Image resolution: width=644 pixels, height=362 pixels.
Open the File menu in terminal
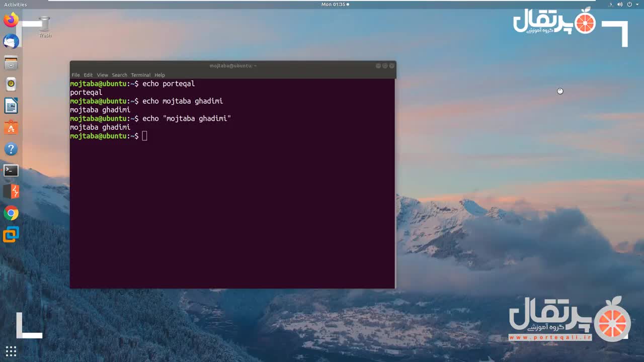(75, 75)
